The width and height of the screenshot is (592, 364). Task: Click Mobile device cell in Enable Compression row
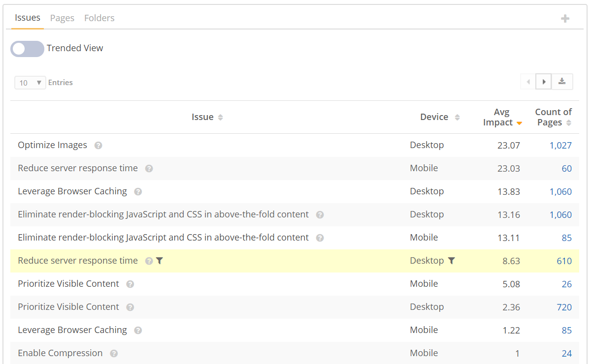click(x=424, y=353)
